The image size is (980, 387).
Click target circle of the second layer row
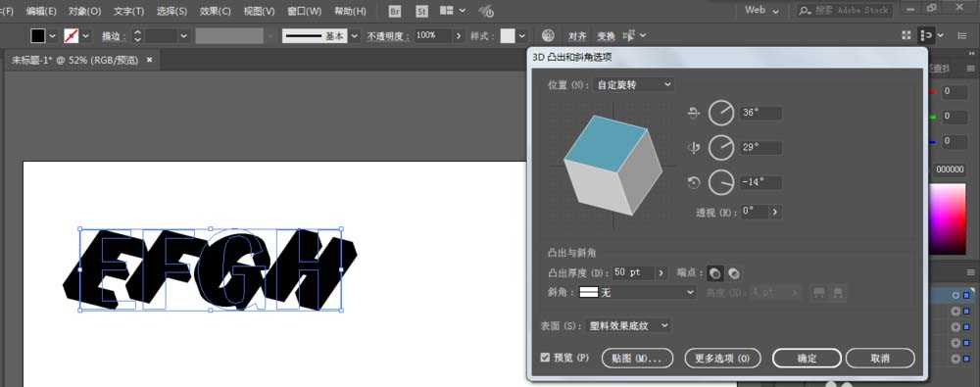point(955,311)
